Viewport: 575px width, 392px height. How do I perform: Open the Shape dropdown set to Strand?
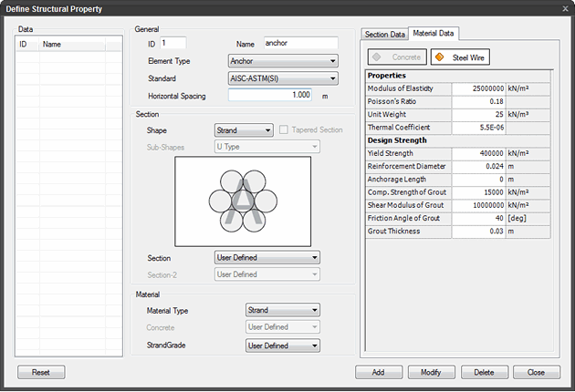[244, 130]
